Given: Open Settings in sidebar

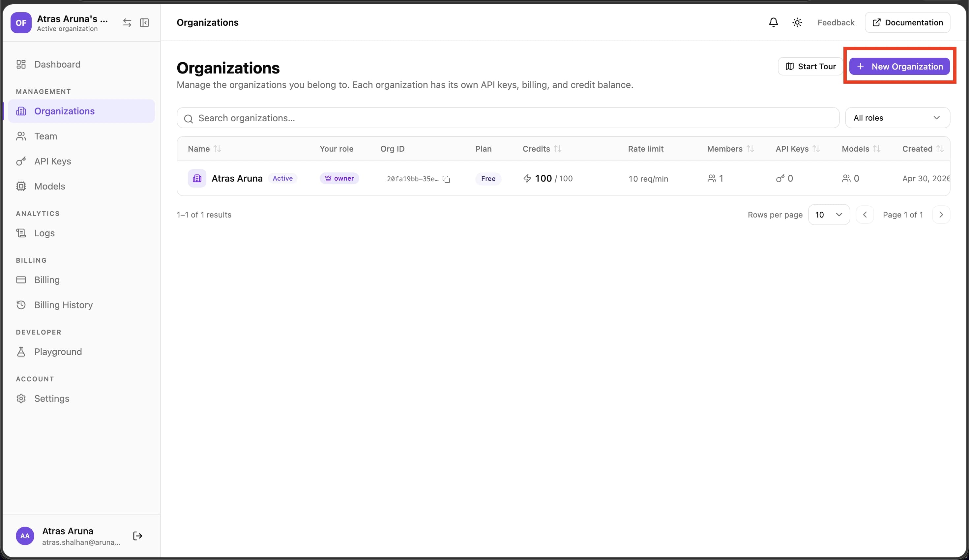Looking at the screenshot, I should (x=81, y=398).
